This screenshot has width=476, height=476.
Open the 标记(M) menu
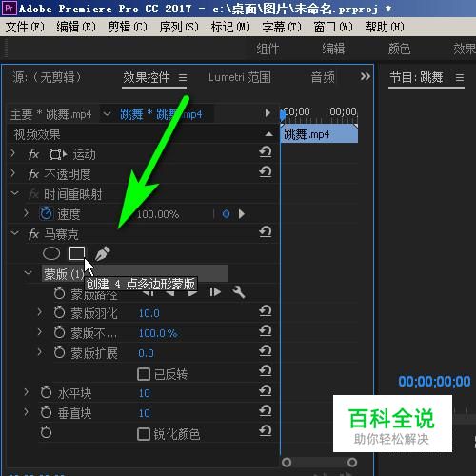pyautogui.click(x=230, y=27)
